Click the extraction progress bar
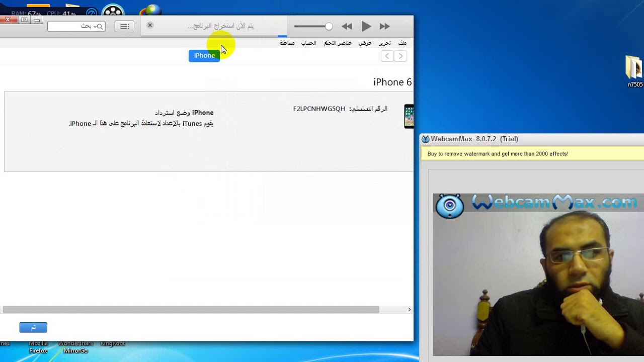The image size is (644, 362). coord(214,36)
